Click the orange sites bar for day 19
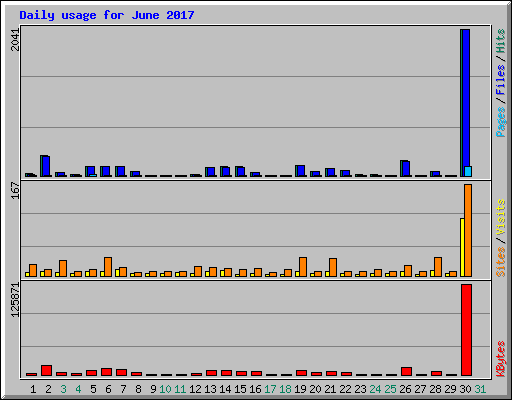Image resolution: width=512 pixels, height=400 pixels. coord(303,267)
